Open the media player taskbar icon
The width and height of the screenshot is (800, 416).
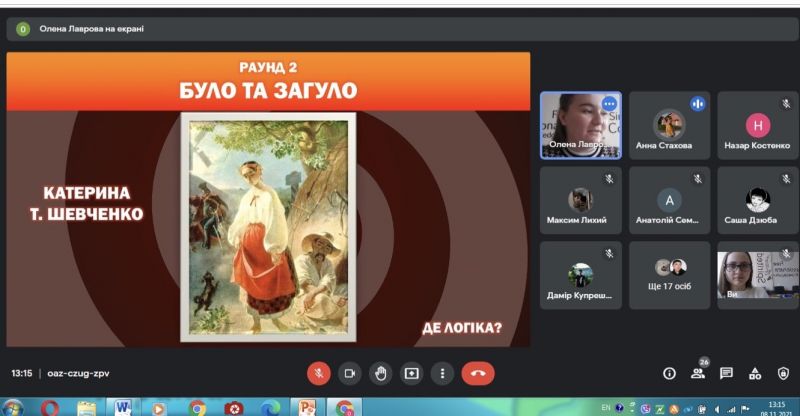click(x=159, y=409)
